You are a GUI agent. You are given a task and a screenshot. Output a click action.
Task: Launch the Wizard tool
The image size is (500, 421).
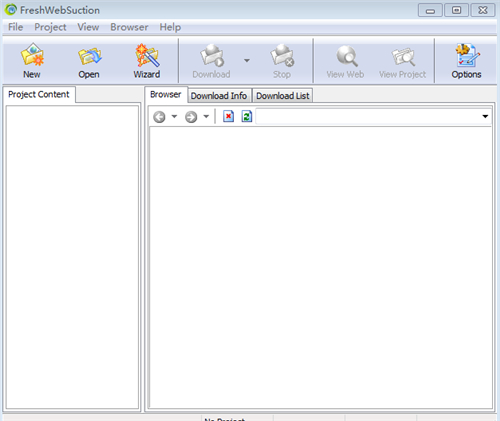[147, 55]
